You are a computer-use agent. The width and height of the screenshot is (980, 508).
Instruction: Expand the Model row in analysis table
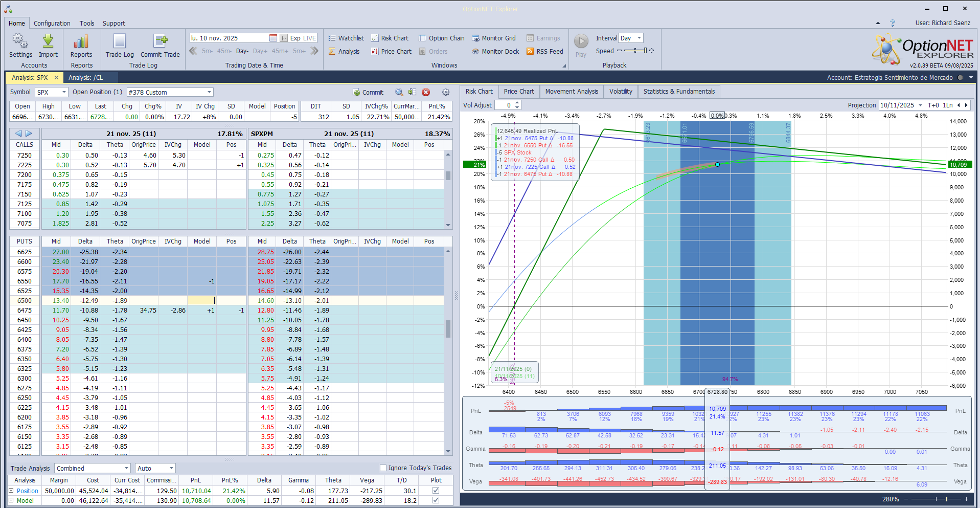coord(11,500)
